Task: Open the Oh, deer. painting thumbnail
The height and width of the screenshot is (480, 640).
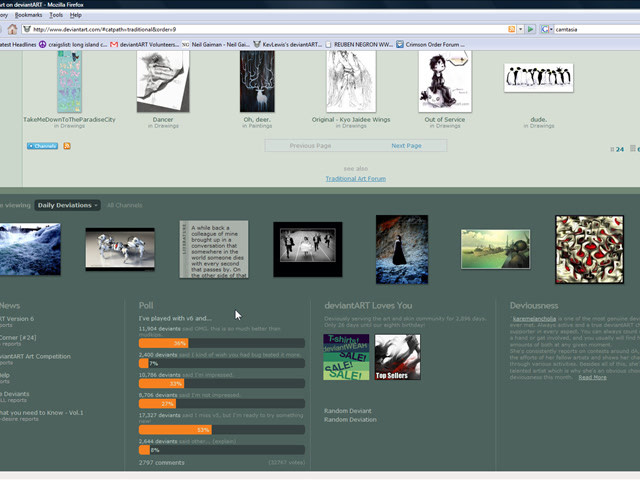Action: (257, 81)
